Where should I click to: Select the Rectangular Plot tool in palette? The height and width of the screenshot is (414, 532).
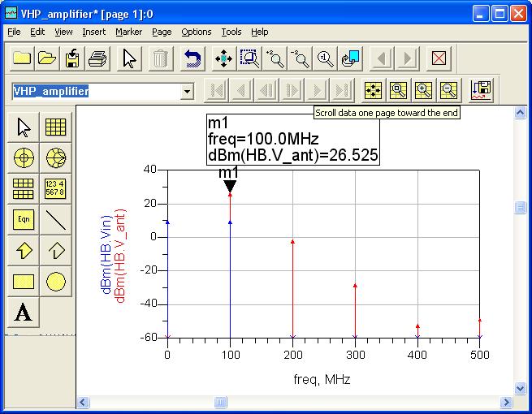[x=55, y=127]
